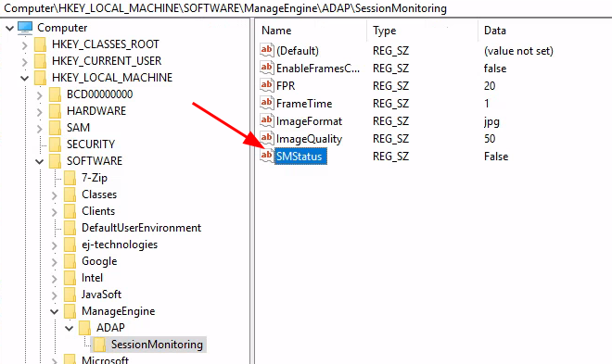Select the EnableFramesC... value name
Screen dimensions: 612x364
tap(318, 69)
